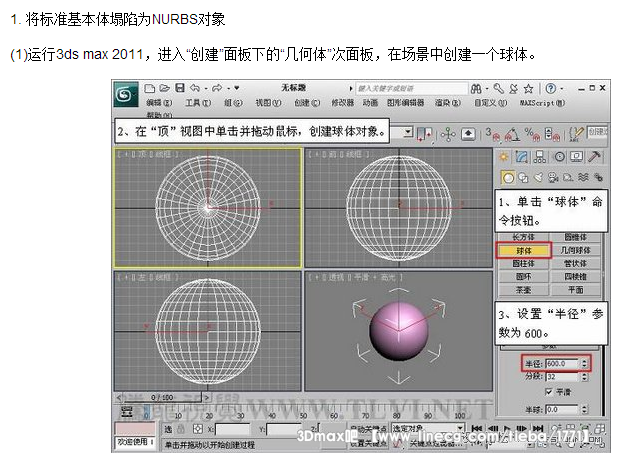Open the 渲染(R) menu
The height and width of the screenshot is (453, 618).
click(x=448, y=103)
